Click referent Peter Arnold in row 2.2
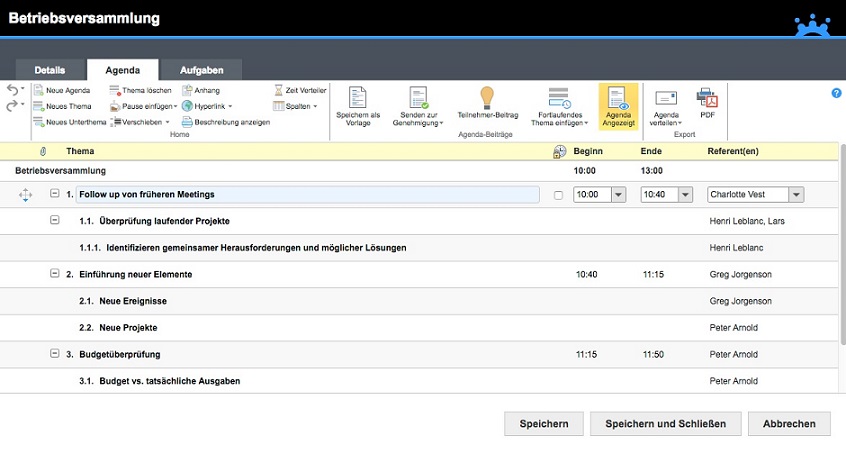Screen dimensions: 846x454 (733, 328)
